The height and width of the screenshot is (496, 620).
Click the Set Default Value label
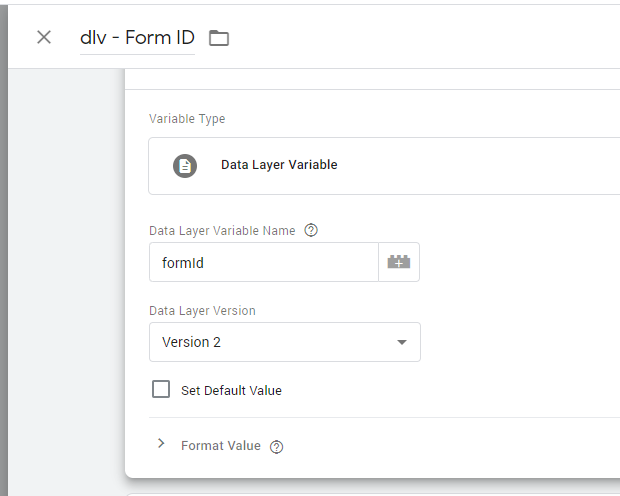point(231,390)
